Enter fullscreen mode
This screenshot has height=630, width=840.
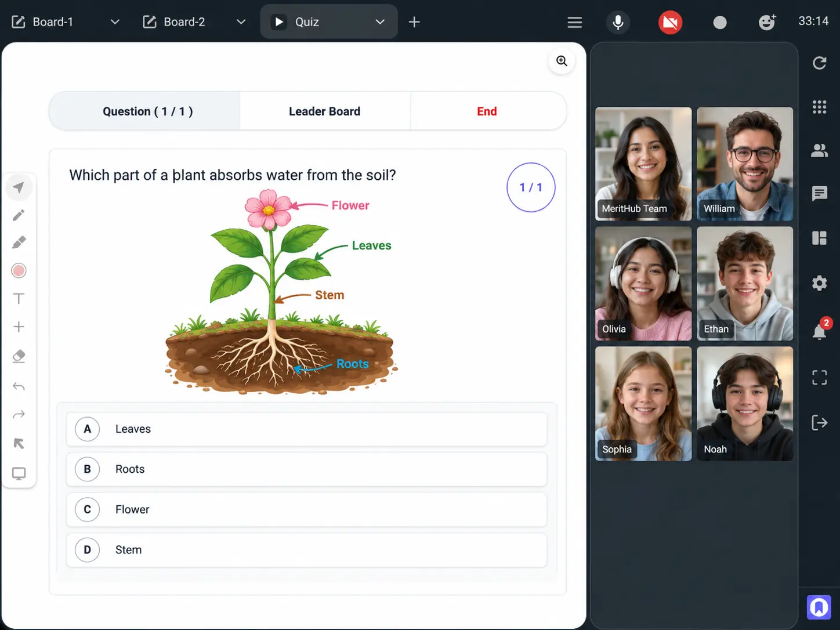tap(819, 378)
